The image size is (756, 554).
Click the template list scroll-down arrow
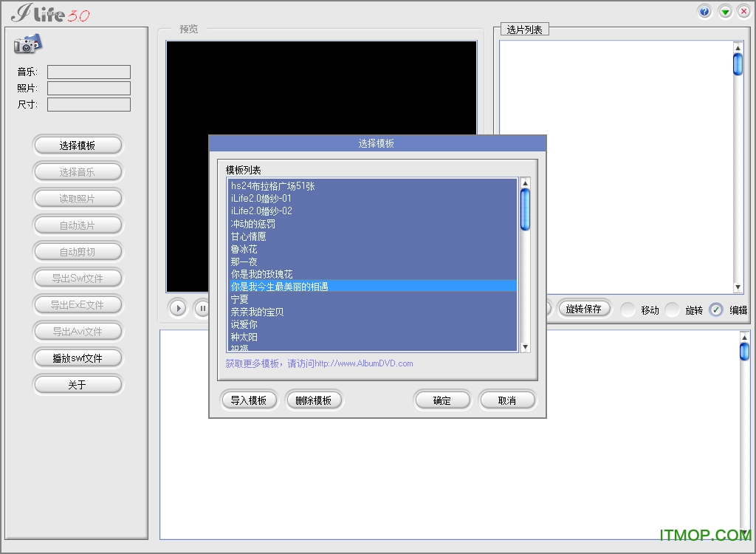(525, 346)
